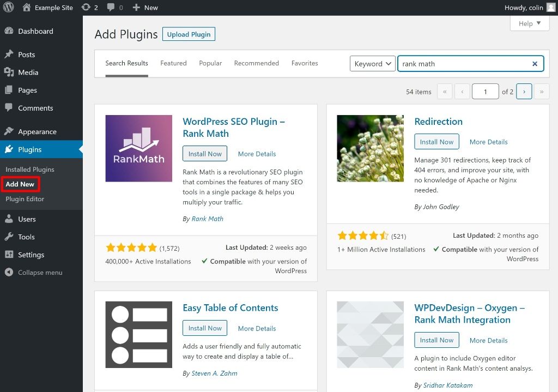Click the Rank Math five-star rating
The width and height of the screenshot is (558, 392).
click(x=131, y=248)
